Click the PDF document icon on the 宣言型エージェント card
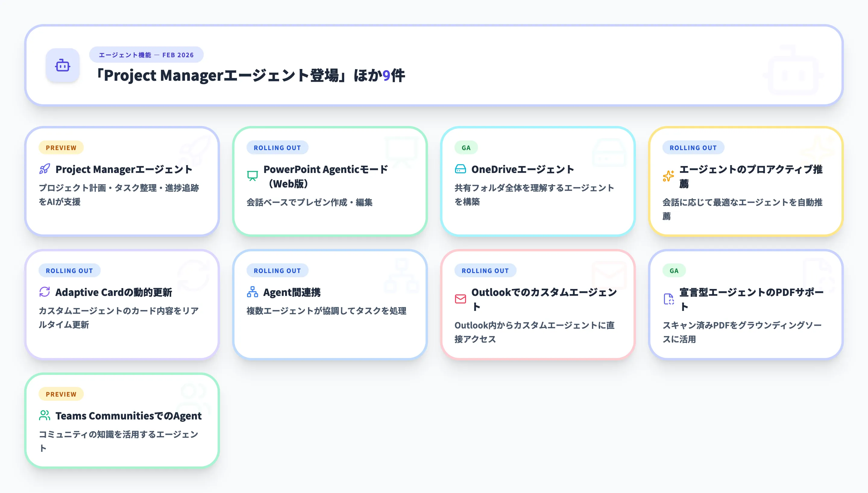Image resolution: width=868 pixels, height=493 pixels. (x=668, y=298)
